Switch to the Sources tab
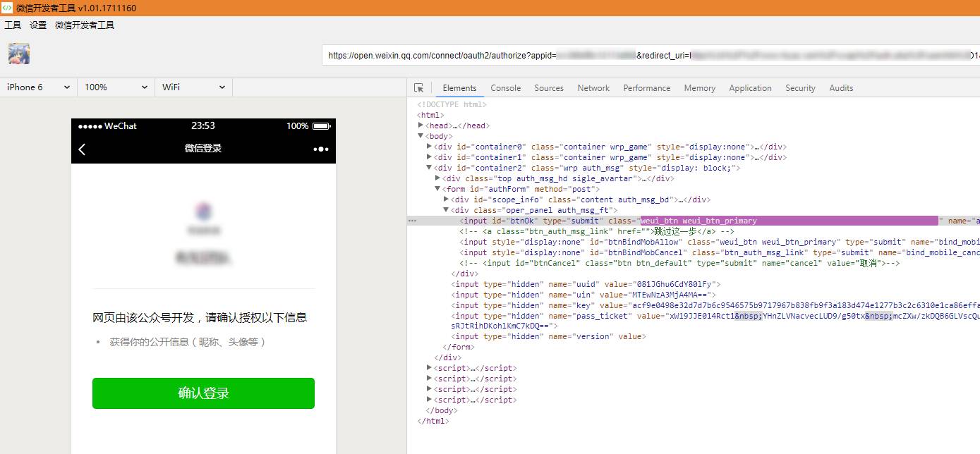The width and height of the screenshot is (980, 454). [x=549, y=88]
